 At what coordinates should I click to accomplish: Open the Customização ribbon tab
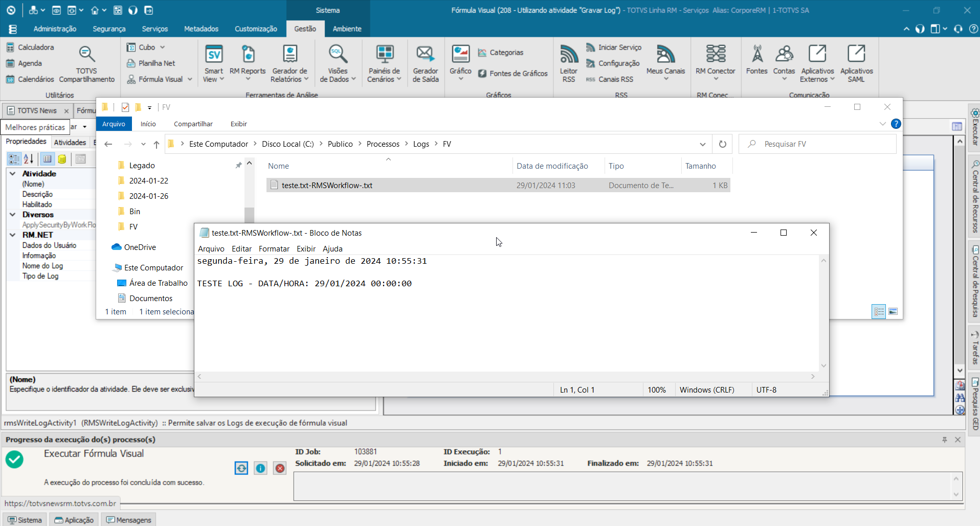tap(256, 29)
